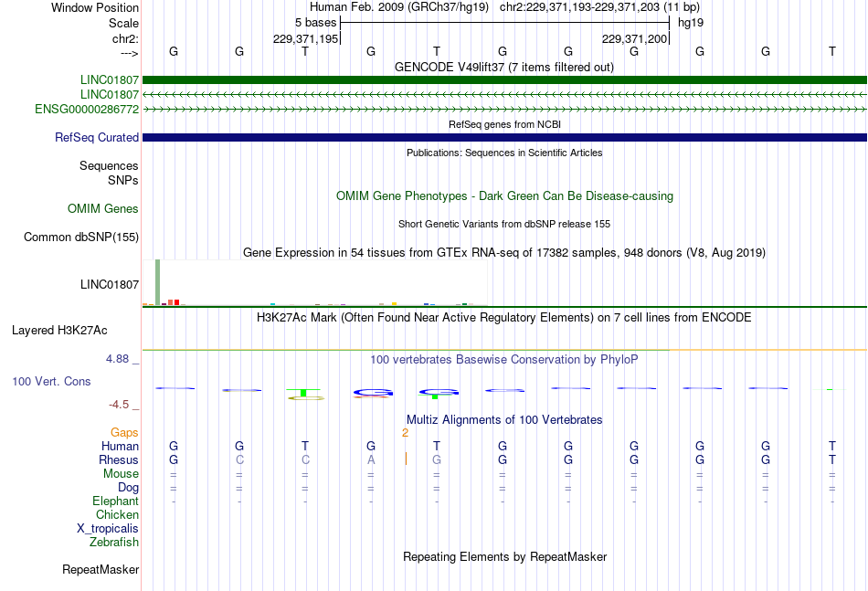Click the H3K27Ac Mark track title
The width and height of the screenshot is (868, 591).
click(x=504, y=318)
